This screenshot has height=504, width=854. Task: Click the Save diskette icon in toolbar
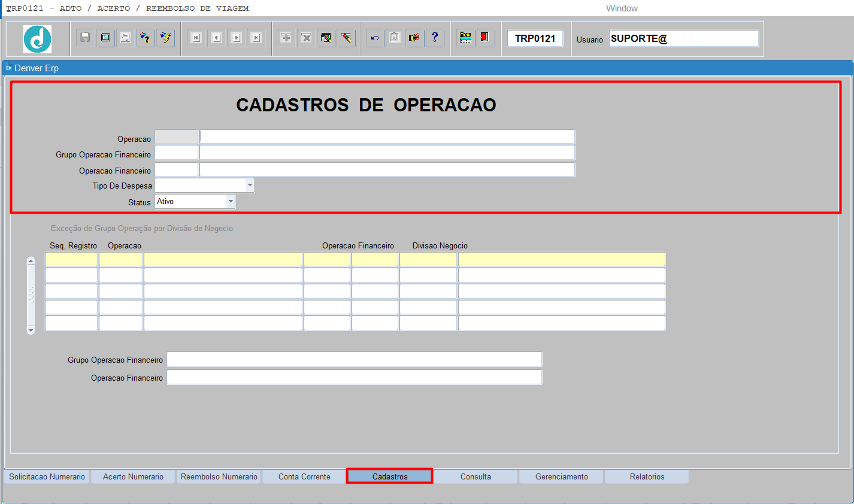(86, 38)
